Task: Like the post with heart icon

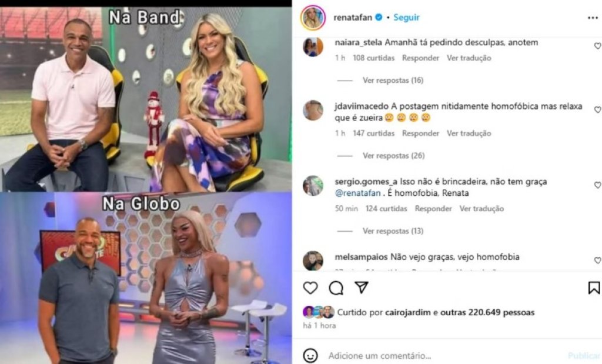Action: tap(310, 288)
